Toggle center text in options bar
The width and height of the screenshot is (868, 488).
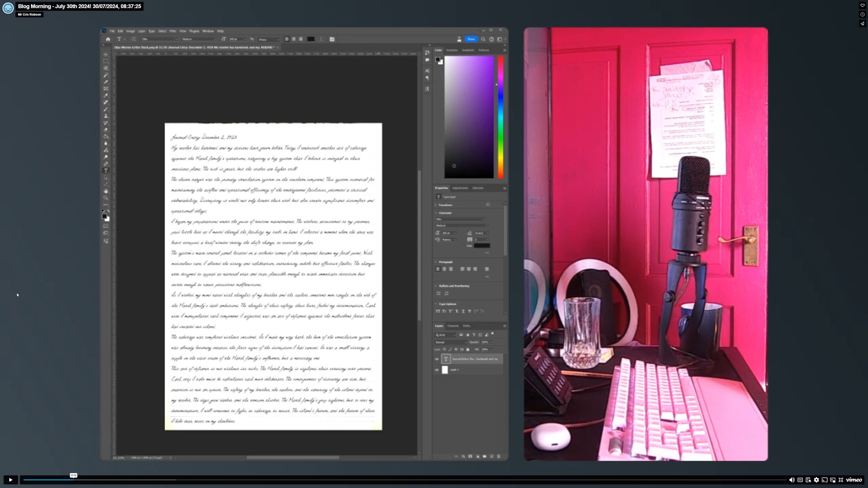pos(294,39)
